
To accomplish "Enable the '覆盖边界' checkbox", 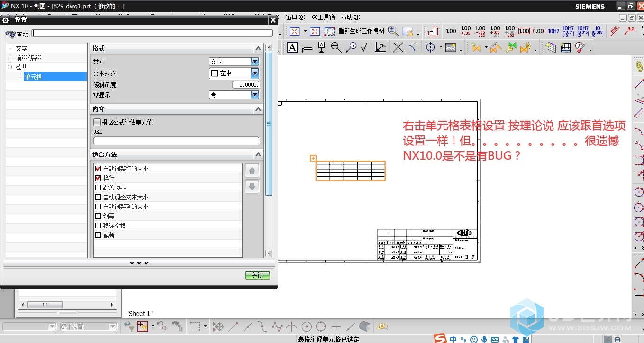I will (98, 188).
